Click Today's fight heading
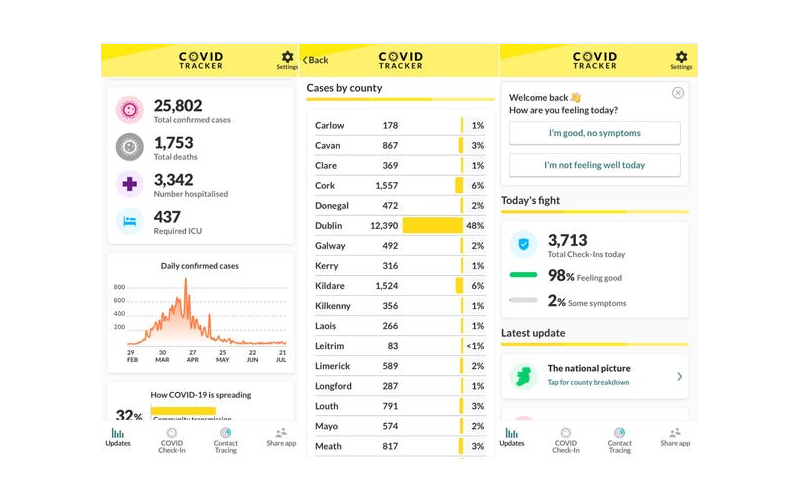 [x=531, y=201]
